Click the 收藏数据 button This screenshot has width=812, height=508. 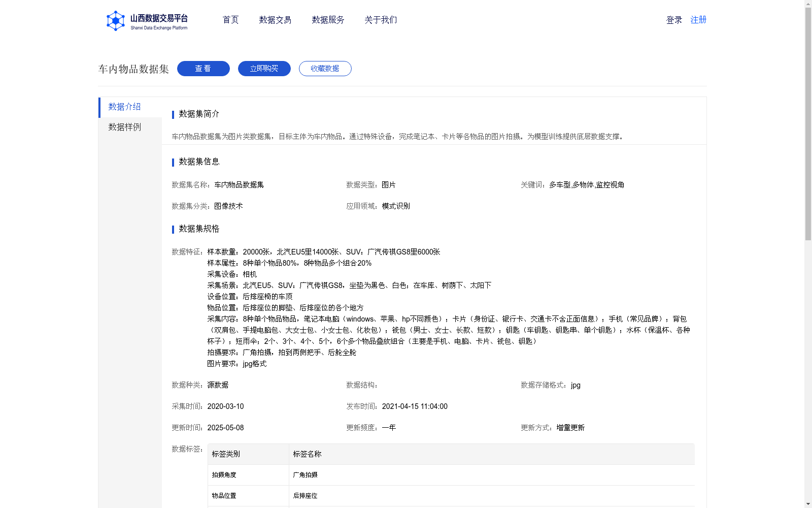(325, 69)
